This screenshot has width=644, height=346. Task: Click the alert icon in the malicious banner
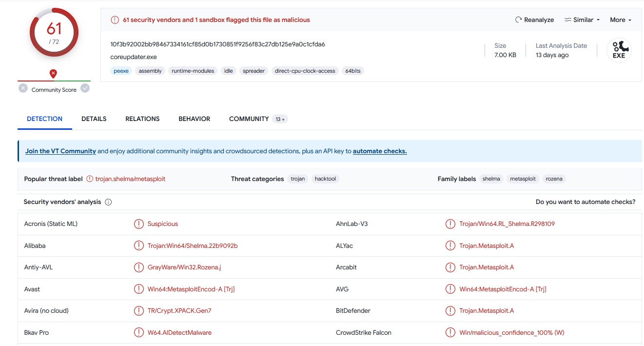tap(115, 20)
